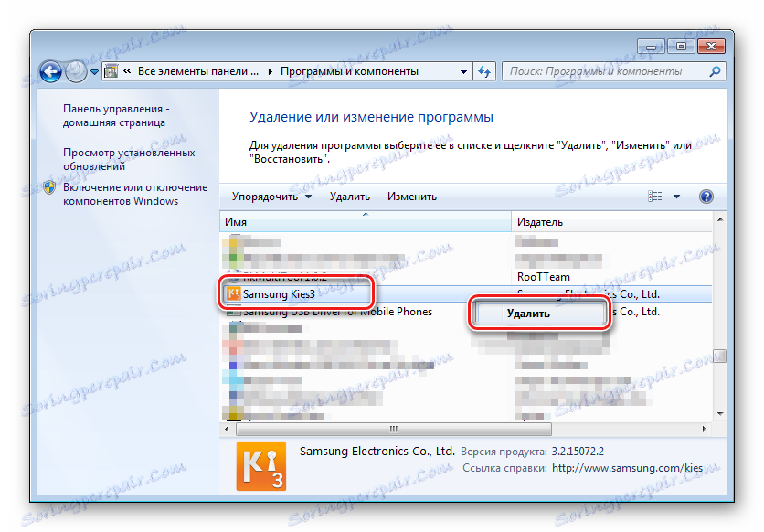This screenshot has width=764, height=532.
Task: Click the blue Help icon
Action: (x=706, y=197)
